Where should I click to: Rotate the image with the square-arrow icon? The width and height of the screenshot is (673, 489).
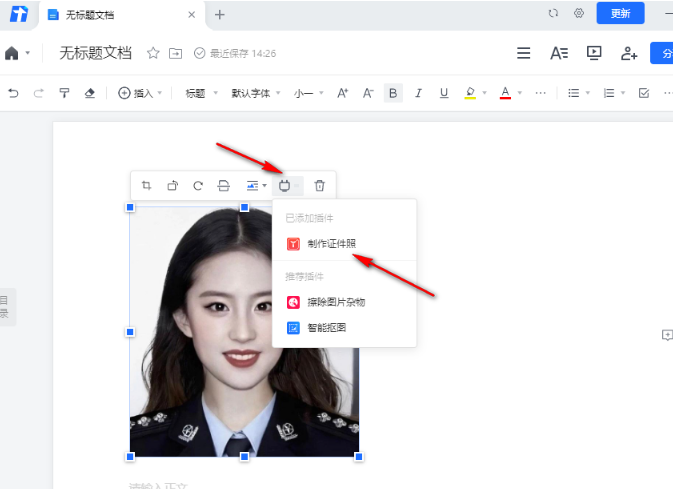click(173, 185)
